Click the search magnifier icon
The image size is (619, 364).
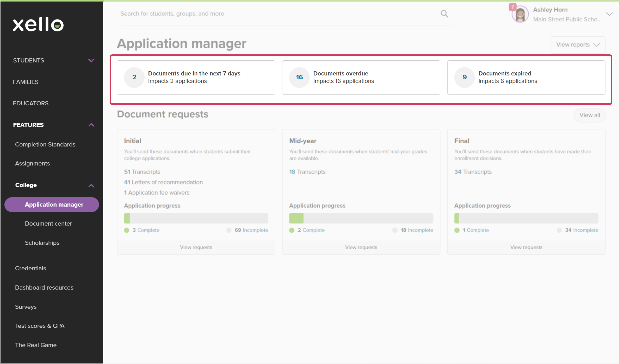[x=444, y=14]
